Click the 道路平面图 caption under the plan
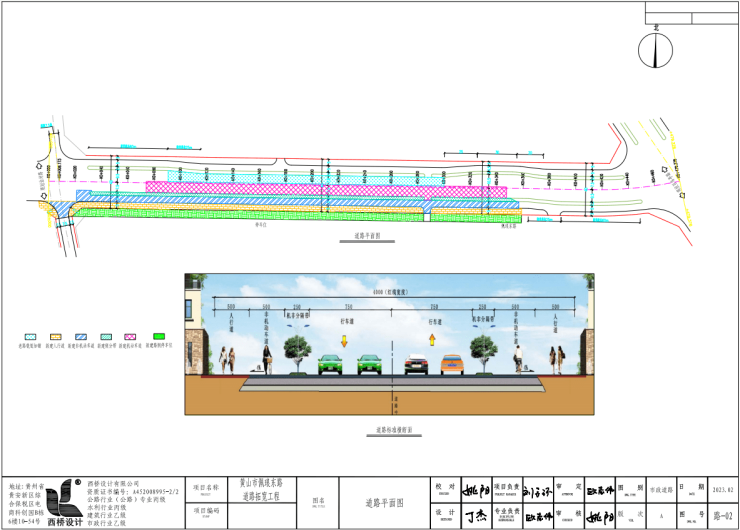Screen dimensions: 740x530 click(367, 236)
